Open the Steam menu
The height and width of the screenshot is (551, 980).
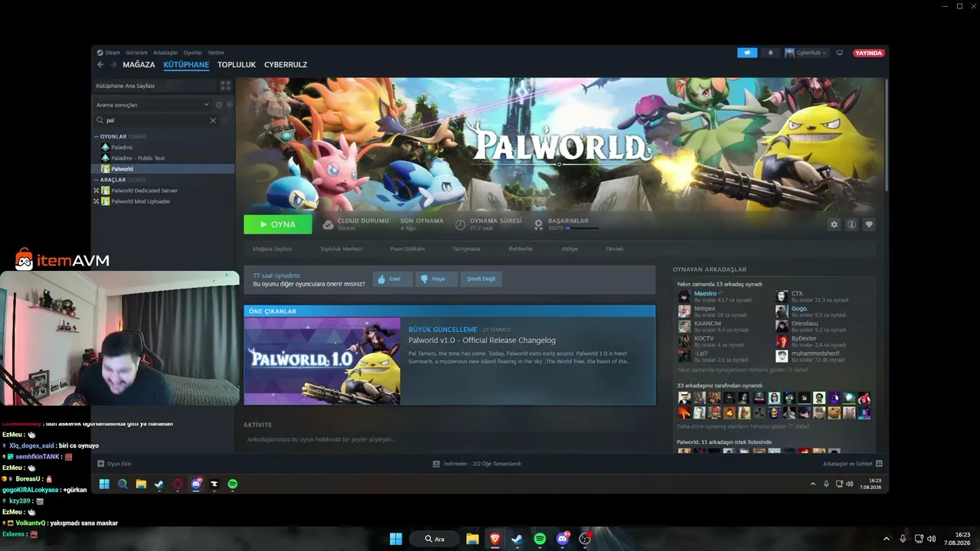tap(112, 53)
